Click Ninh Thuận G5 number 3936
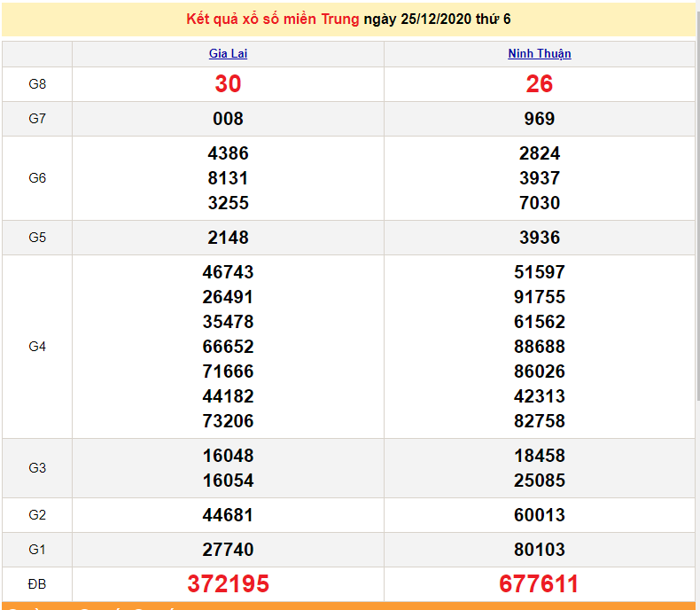The width and height of the screenshot is (700, 610). [539, 238]
